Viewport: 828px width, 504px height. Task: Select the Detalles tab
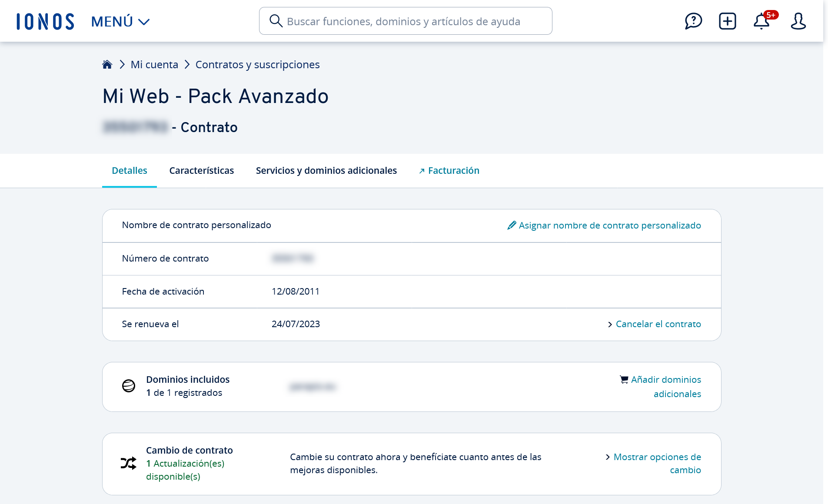pos(130,170)
